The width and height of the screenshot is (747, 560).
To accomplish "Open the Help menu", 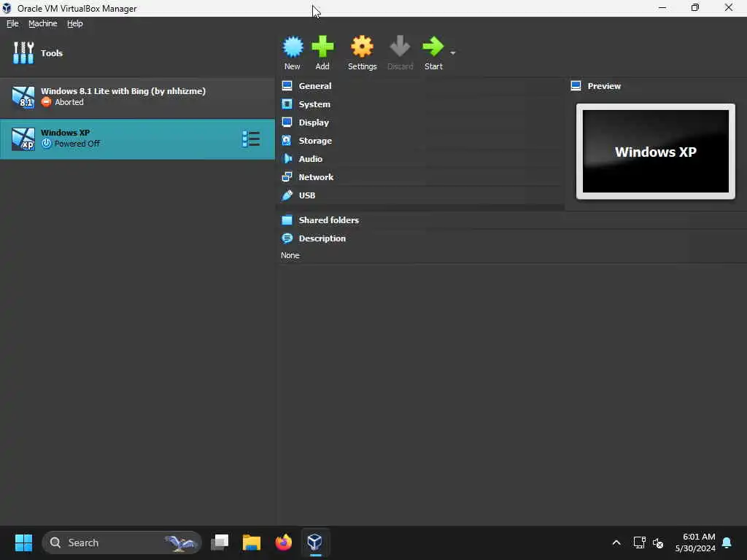I will coord(75,23).
